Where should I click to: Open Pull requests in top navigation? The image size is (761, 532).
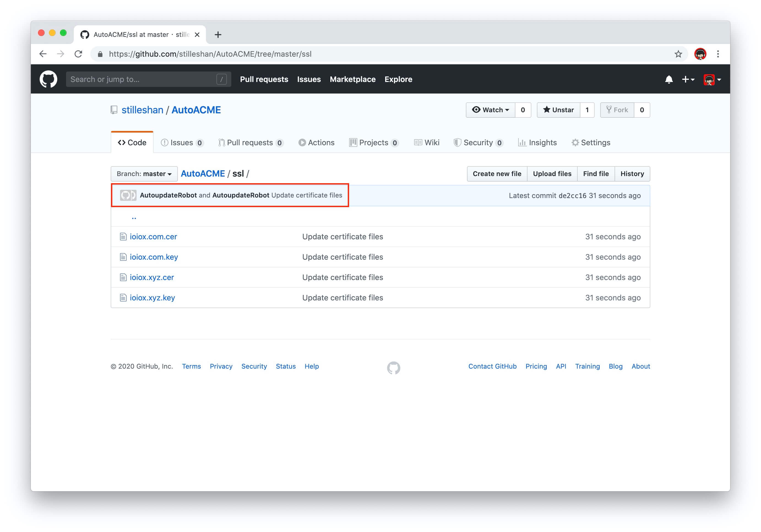(264, 79)
